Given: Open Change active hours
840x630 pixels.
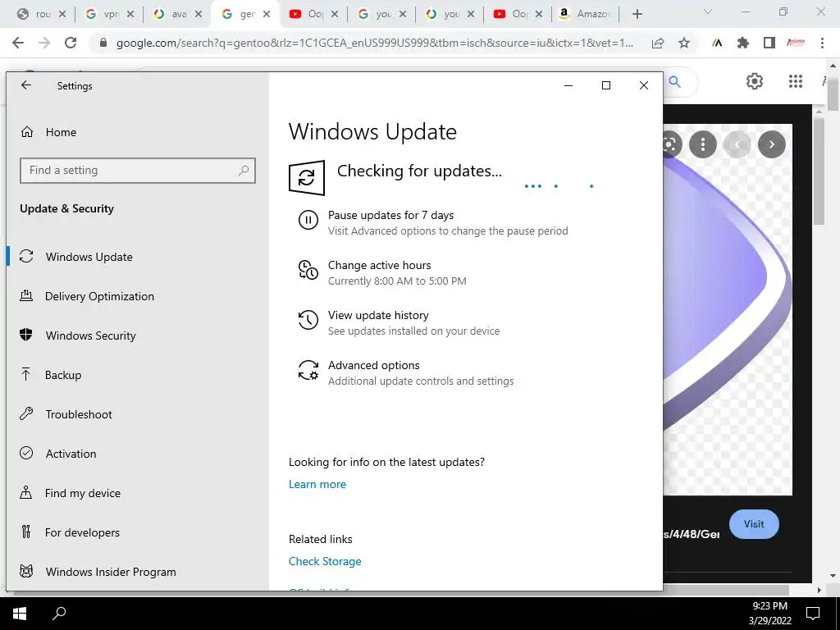Looking at the screenshot, I should [379, 265].
